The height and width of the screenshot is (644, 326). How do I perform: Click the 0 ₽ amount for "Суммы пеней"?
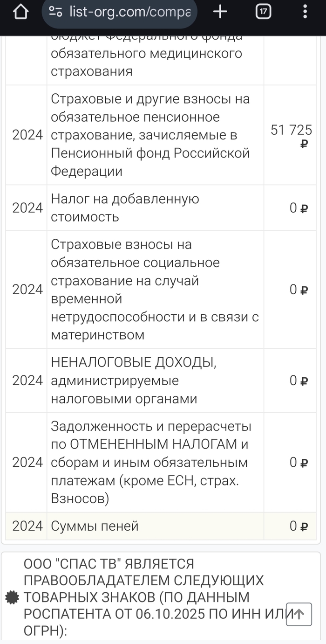click(x=299, y=526)
